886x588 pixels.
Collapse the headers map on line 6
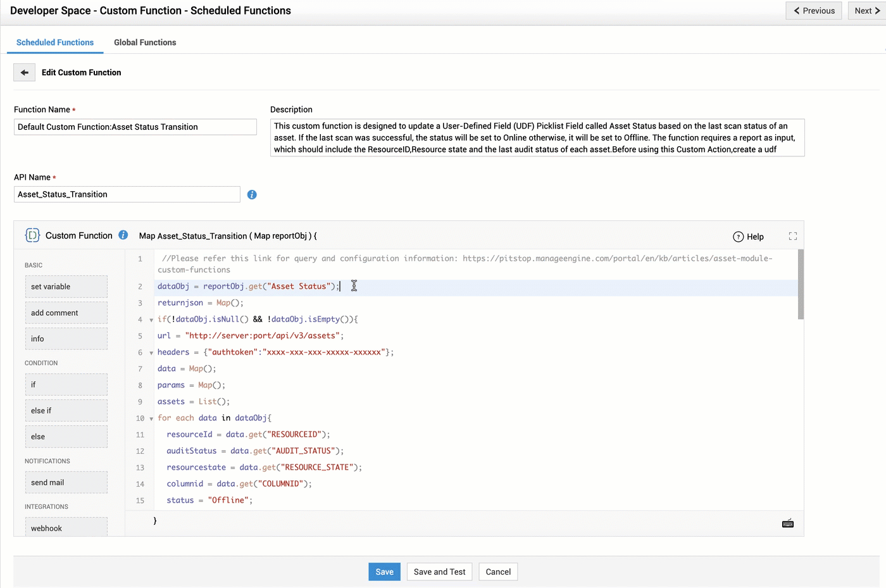coord(151,353)
